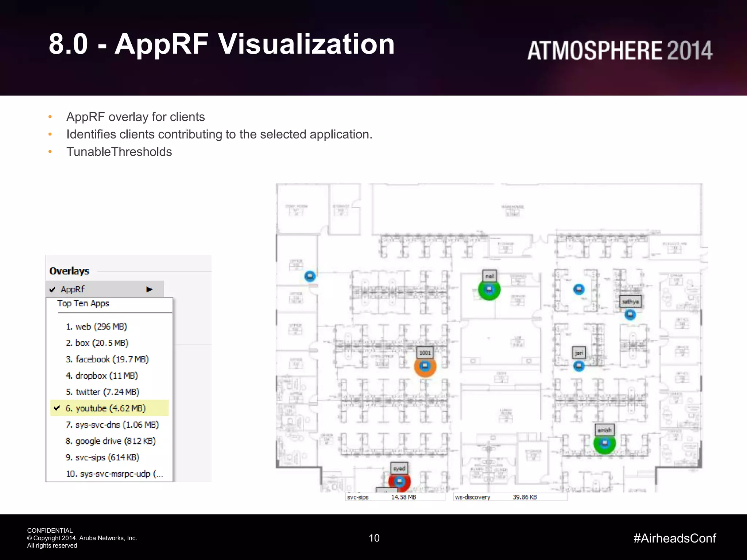
Task: Pick 9. svc-sips (614 KB) entry
Action: tap(102, 458)
